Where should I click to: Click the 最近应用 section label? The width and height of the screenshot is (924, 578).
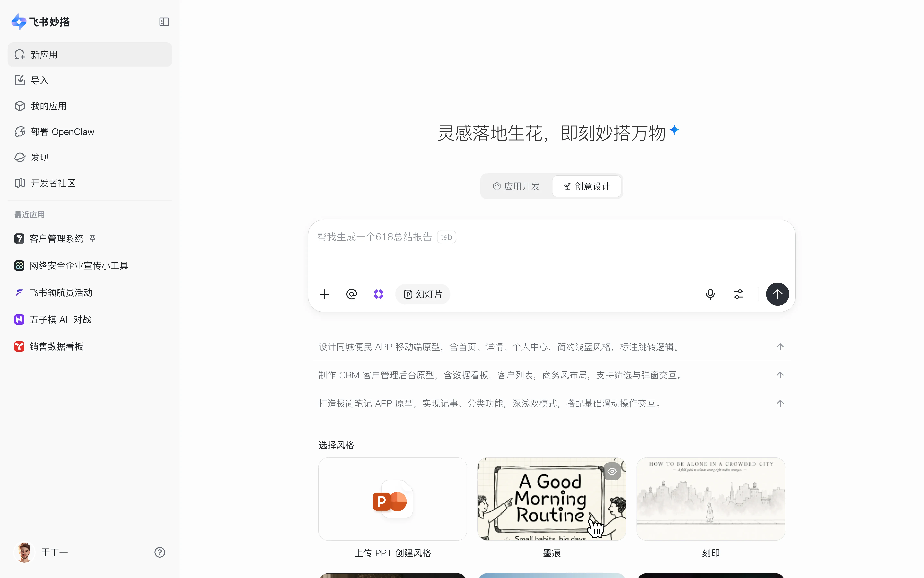point(29,215)
